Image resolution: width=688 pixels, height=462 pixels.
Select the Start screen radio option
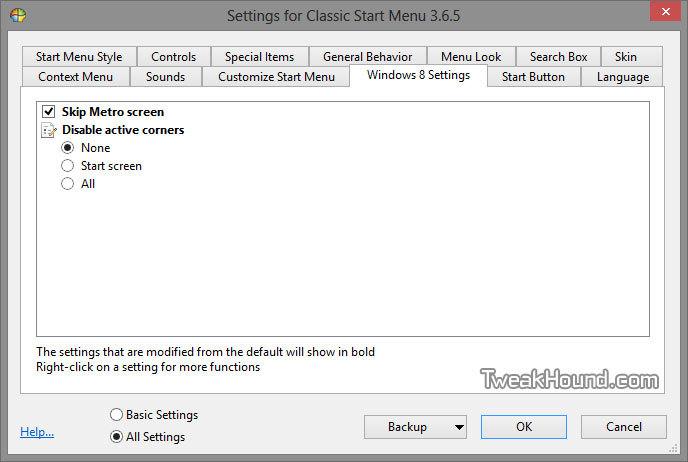pyautogui.click(x=68, y=165)
